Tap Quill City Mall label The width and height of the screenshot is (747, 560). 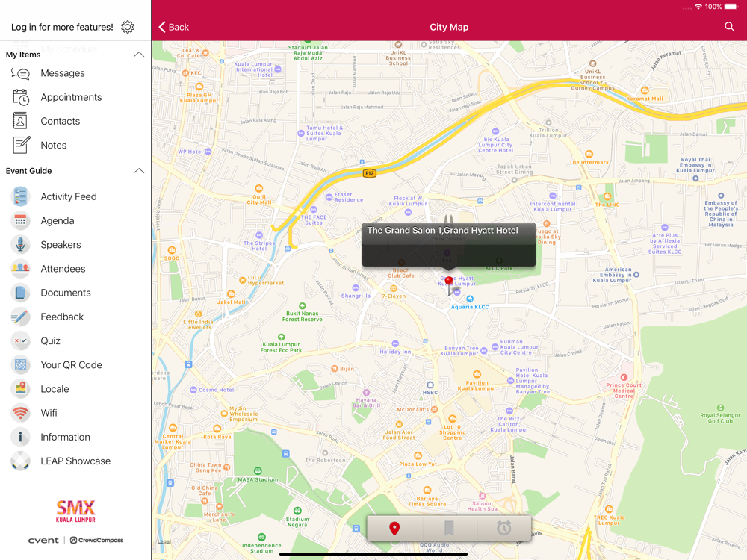[258, 199]
